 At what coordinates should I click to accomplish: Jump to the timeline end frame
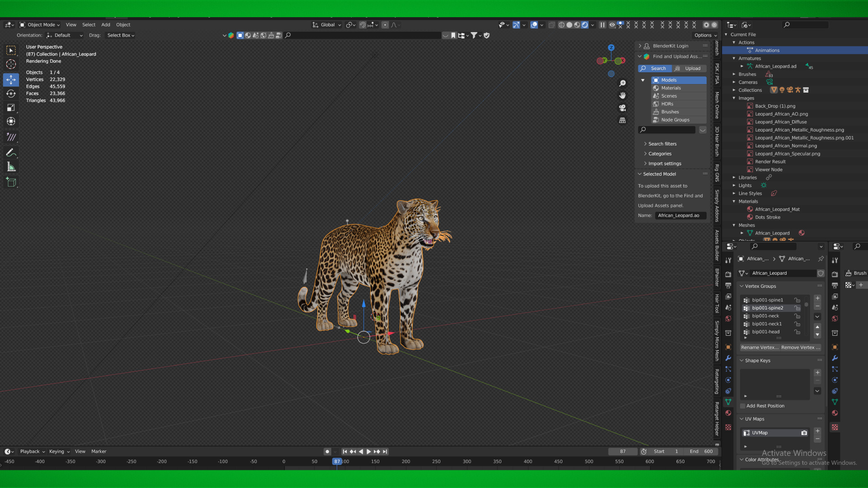point(385,451)
